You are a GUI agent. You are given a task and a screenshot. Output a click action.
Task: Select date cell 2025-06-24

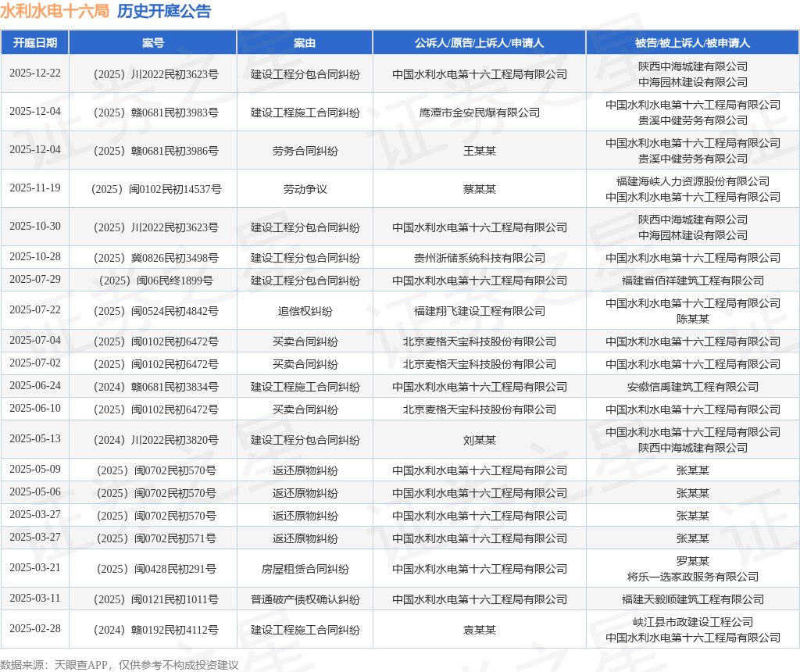35,385
